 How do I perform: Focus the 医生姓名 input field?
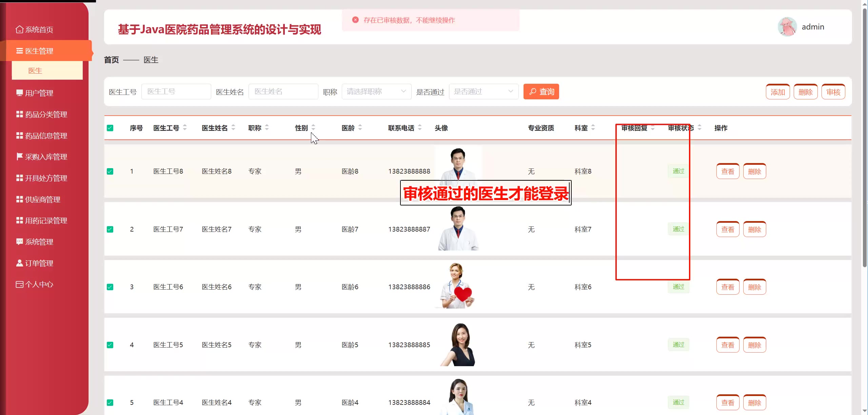coord(283,92)
